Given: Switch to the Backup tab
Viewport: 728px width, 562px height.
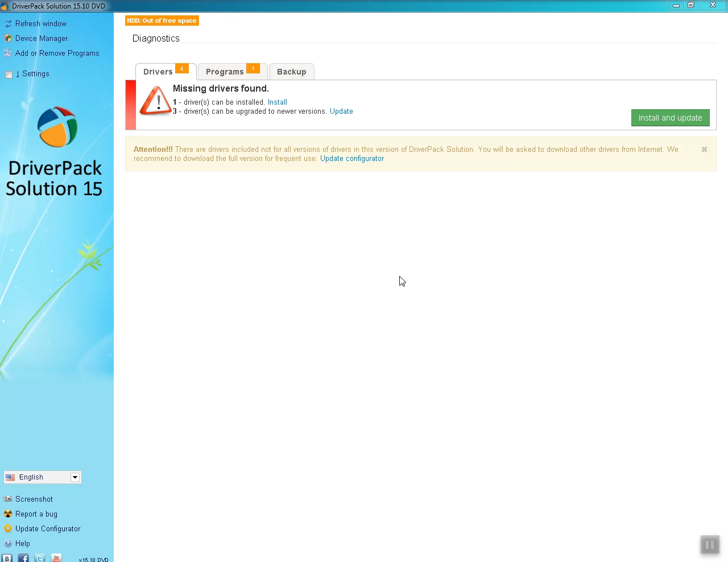Looking at the screenshot, I should pos(291,72).
